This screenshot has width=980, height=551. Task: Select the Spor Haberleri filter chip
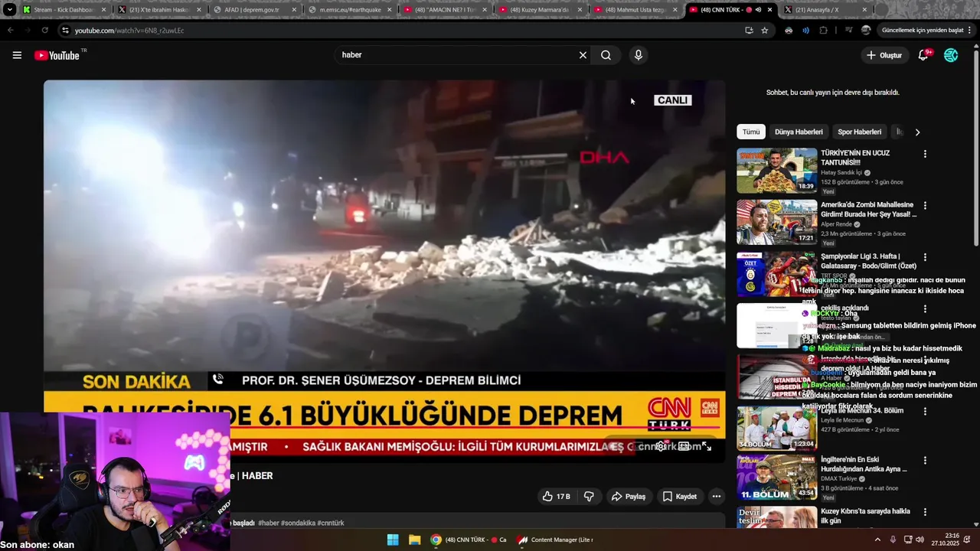pyautogui.click(x=859, y=132)
